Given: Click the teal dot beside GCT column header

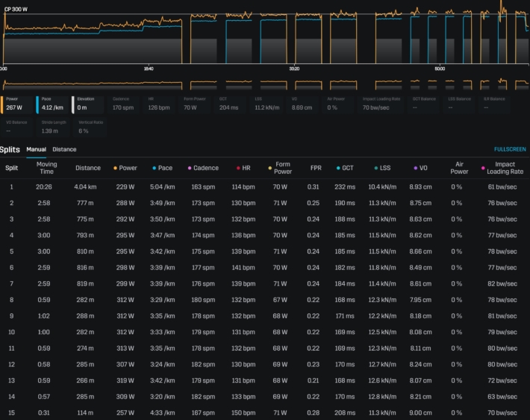Looking at the screenshot, I should click(x=338, y=168).
